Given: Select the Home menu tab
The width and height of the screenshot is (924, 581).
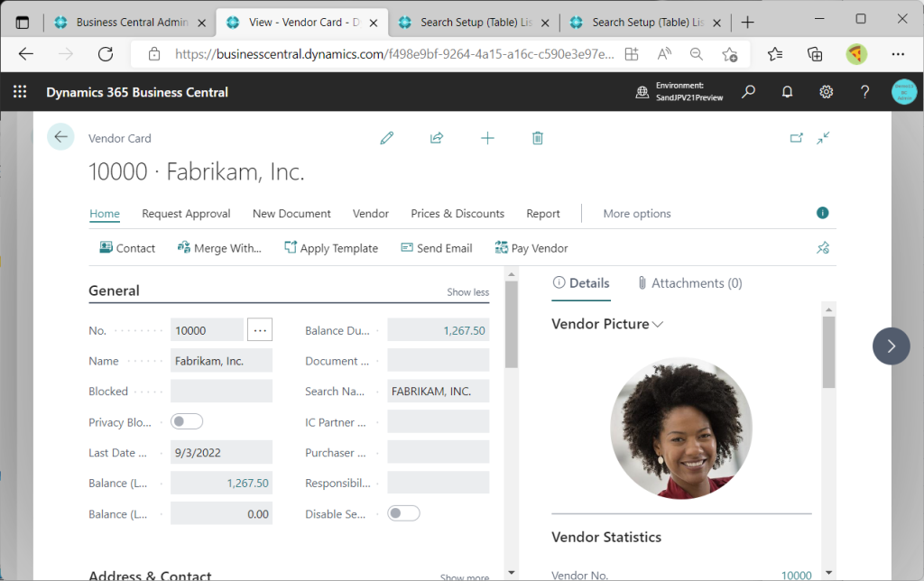Looking at the screenshot, I should (105, 213).
